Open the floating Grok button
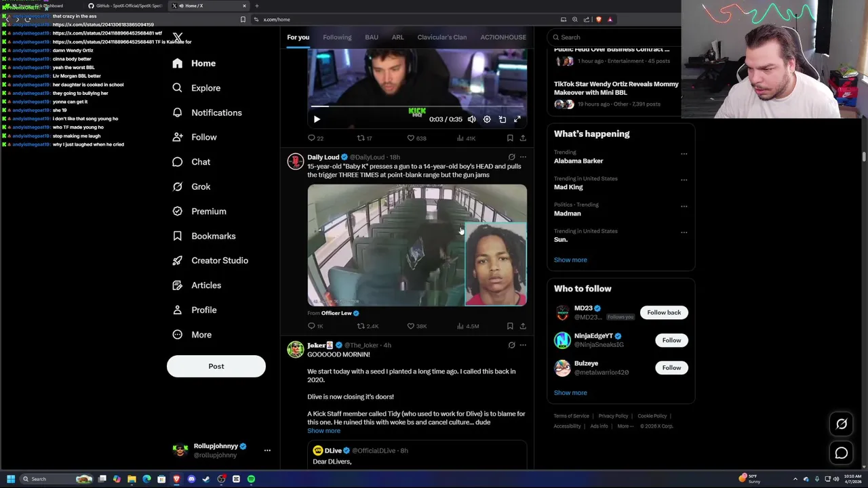This screenshot has height=488, width=868. (842, 424)
